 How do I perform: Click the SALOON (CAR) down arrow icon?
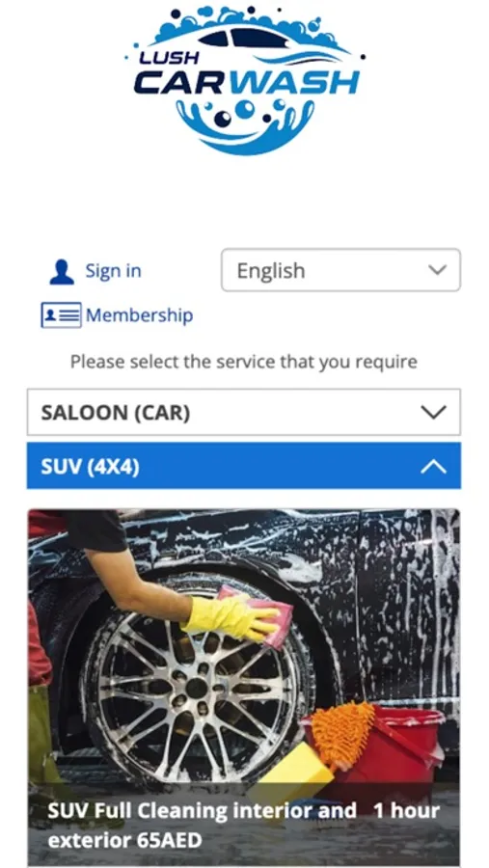click(433, 413)
